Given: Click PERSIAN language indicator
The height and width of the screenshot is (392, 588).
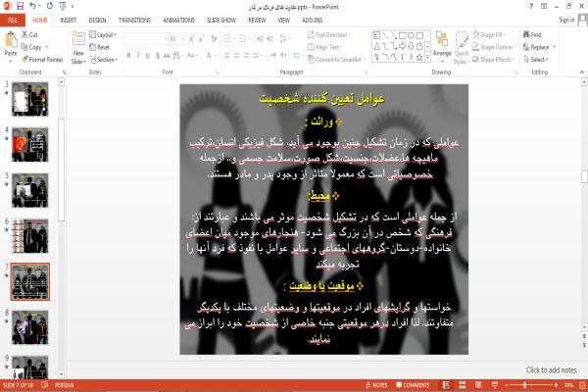Looking at the screenshot, I should click(x=64, y=385).
